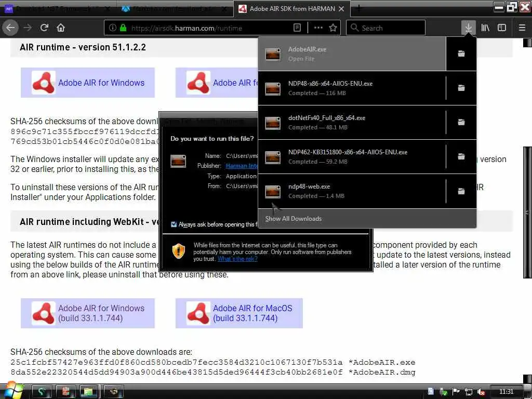Open dotNetFx40_Full_x86_x64.exe download entry
The width and height of the screenshot is (532, 399).
[x=352, y=123]
